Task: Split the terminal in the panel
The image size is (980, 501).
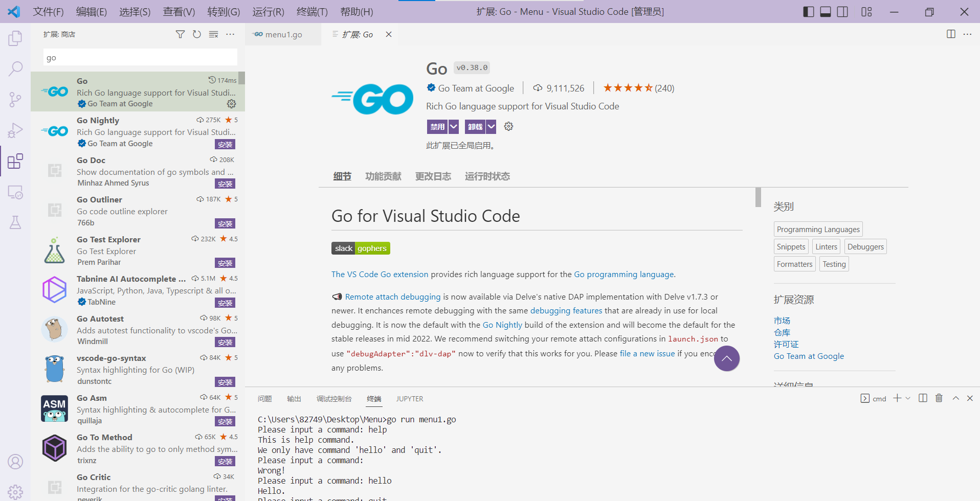Action: [x=923, y=398]
